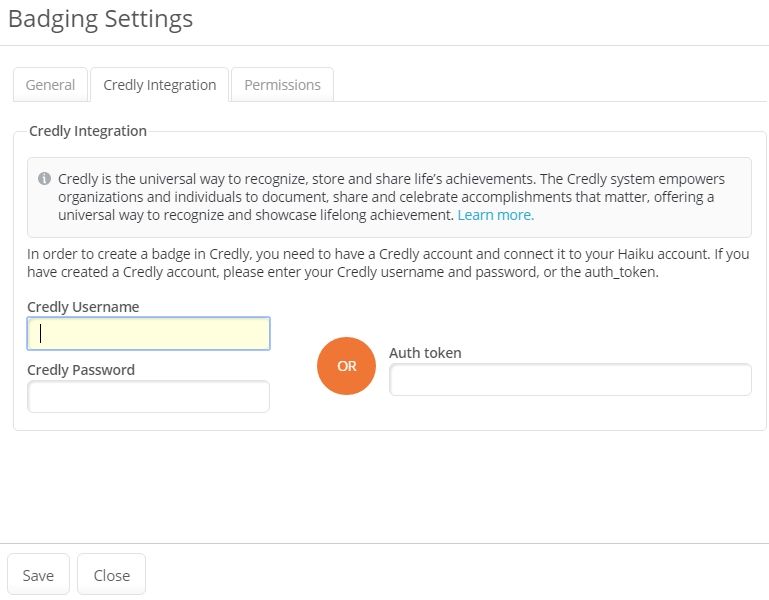Open the Permissions tab
Screen dimensions: 769x600
(x=282, y=85)
